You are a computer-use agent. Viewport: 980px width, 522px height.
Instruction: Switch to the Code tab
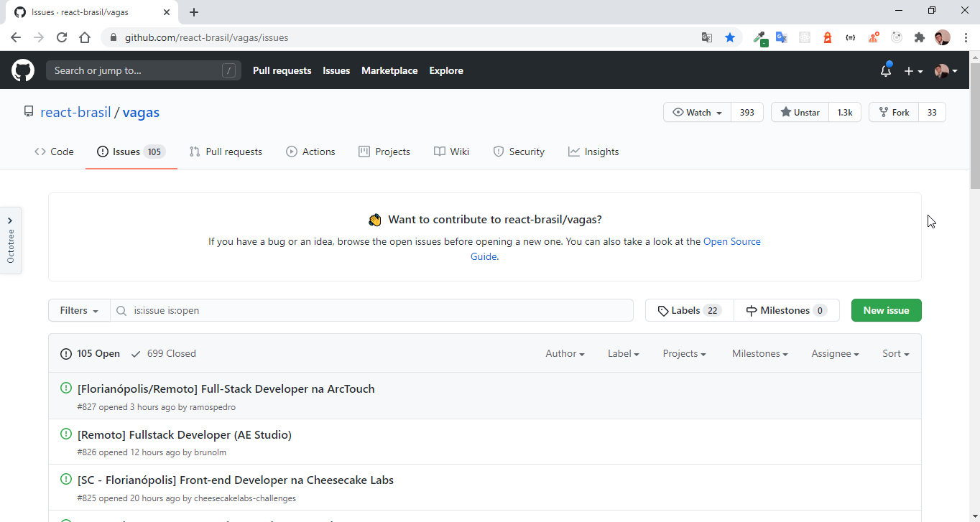(x=54, y=152)
